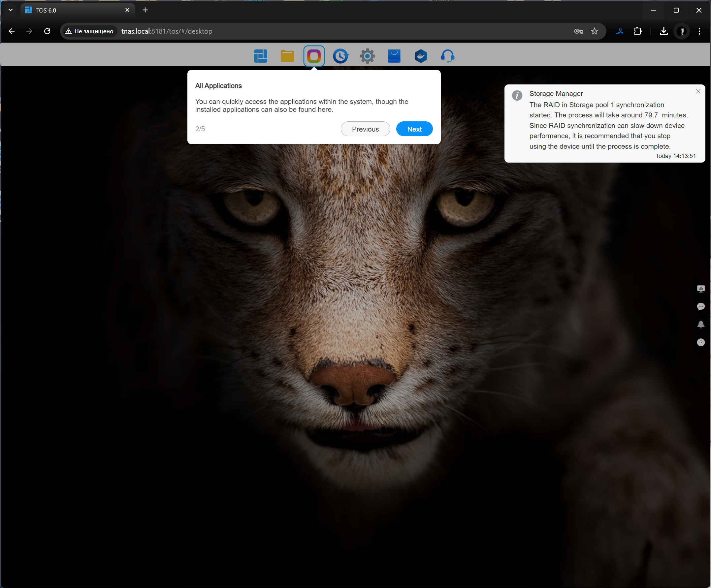Dismiss the Storage Manager notification
711x588 pixels.
698,91
